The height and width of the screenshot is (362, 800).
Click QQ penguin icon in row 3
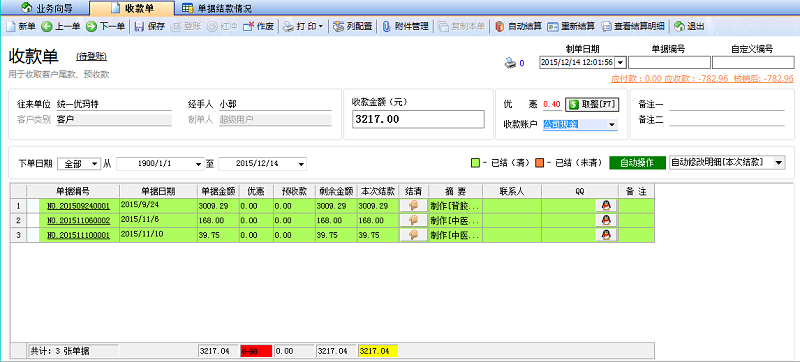pyautogui.click(x=606, y=235)
